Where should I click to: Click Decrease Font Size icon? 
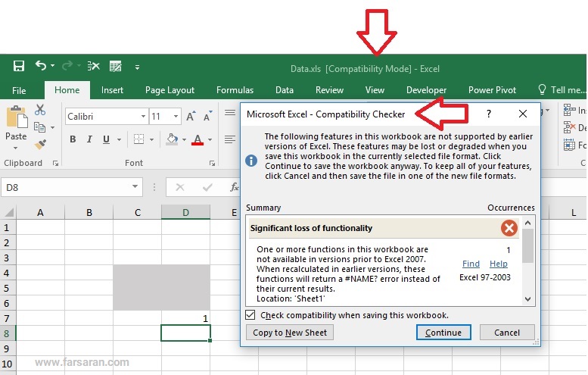tap(207, 117)
